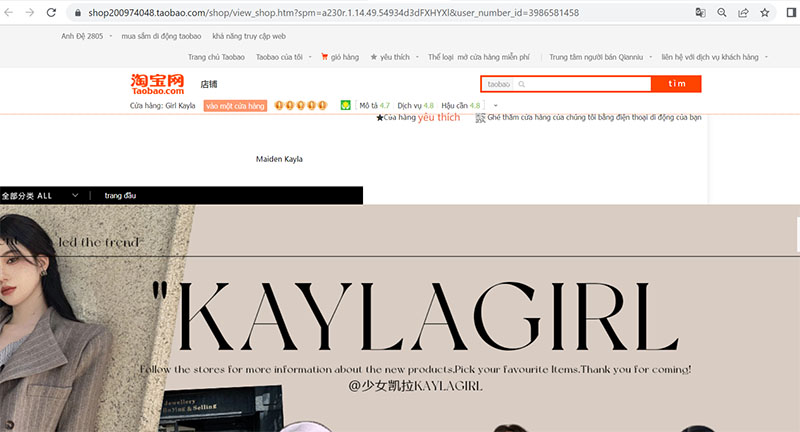Open the Thể loại link
The width and height of the screenshot is (800, 432).
(441, 57)
